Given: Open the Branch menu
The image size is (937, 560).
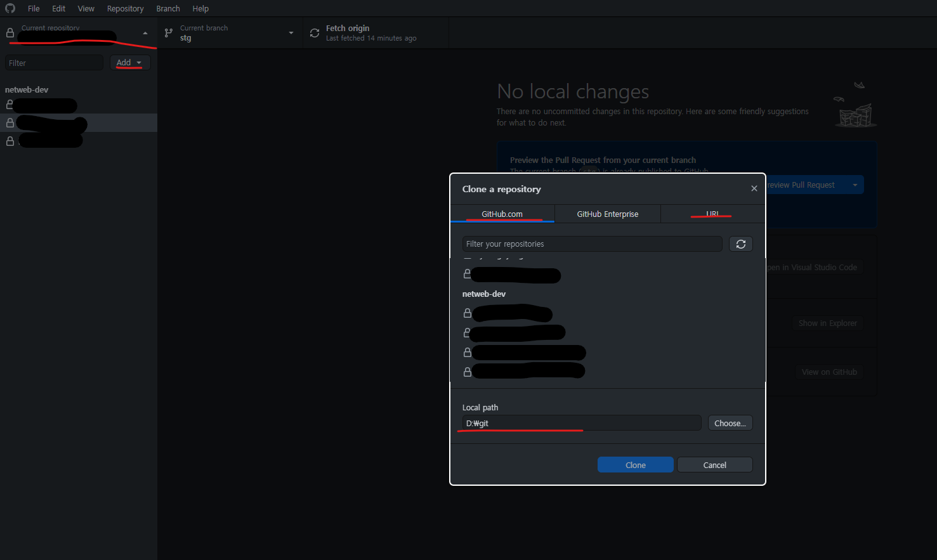Looking at the screenshot, I should click(168, 8).
